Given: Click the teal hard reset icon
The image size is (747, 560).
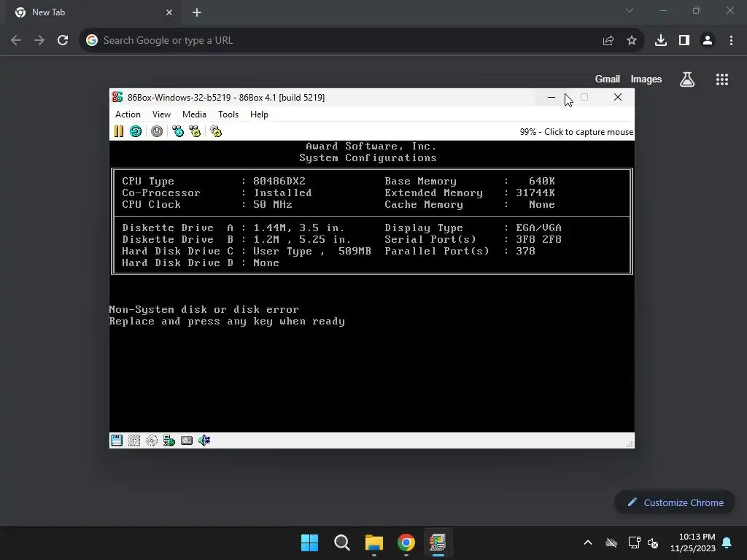Looking at the screenshot, I should [136, 131].
